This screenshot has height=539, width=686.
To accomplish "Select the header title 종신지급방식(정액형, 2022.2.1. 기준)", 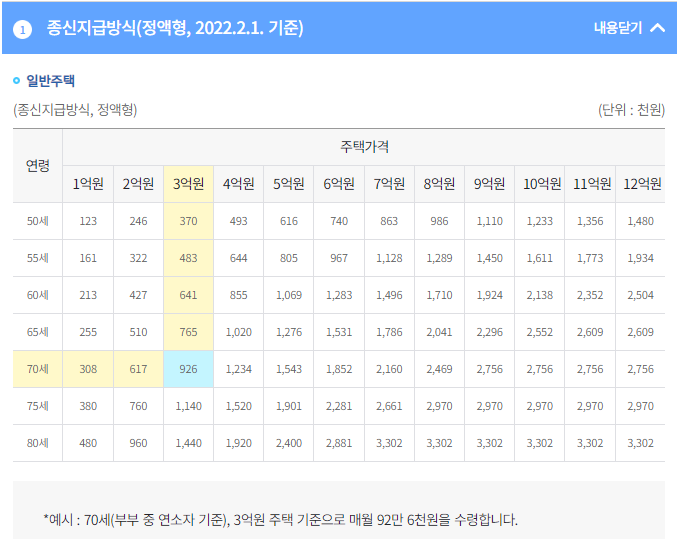I will point(175,28).
